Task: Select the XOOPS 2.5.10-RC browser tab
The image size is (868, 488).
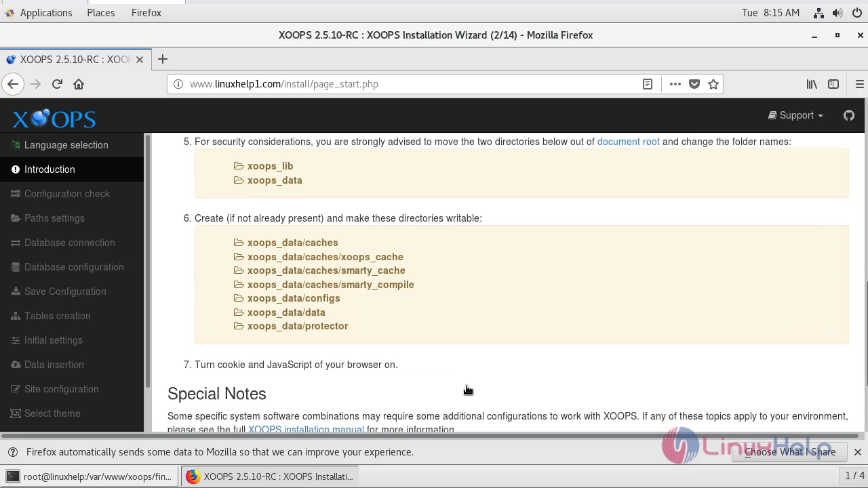Action: click(75, 60)
